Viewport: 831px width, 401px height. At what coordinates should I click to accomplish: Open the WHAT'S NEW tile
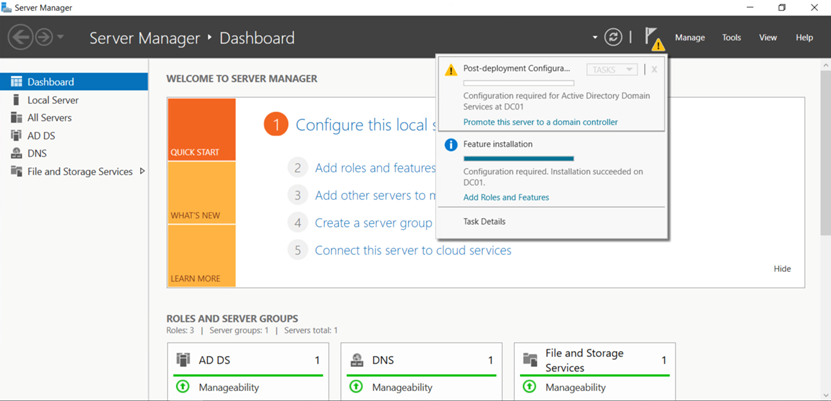point(201,193)
